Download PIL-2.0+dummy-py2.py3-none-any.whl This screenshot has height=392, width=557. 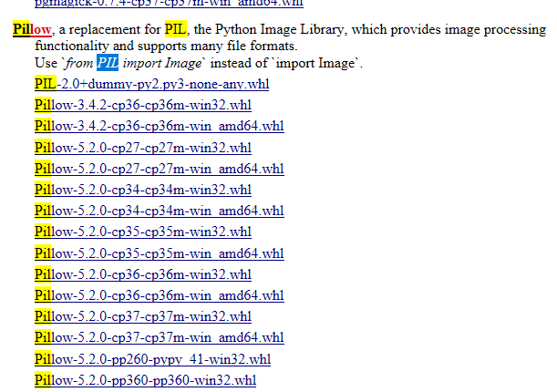pos(151,84)
